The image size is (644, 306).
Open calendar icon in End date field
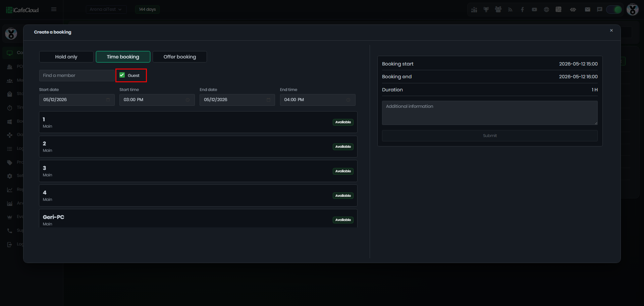point(268,100)
